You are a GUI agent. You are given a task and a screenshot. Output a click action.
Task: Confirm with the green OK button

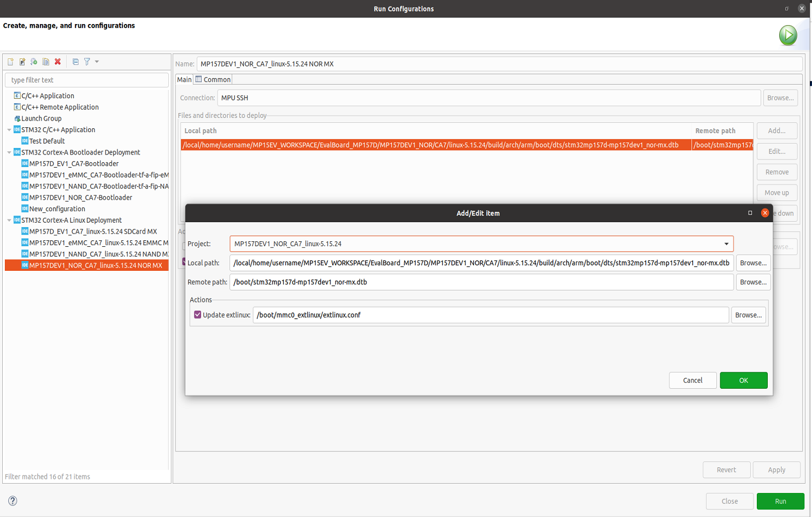[743, 381]
